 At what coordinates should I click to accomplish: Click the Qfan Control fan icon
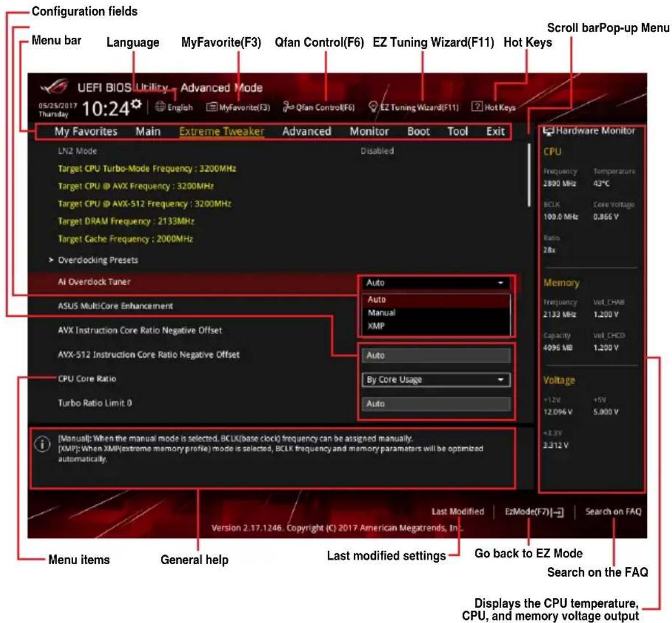288,107
